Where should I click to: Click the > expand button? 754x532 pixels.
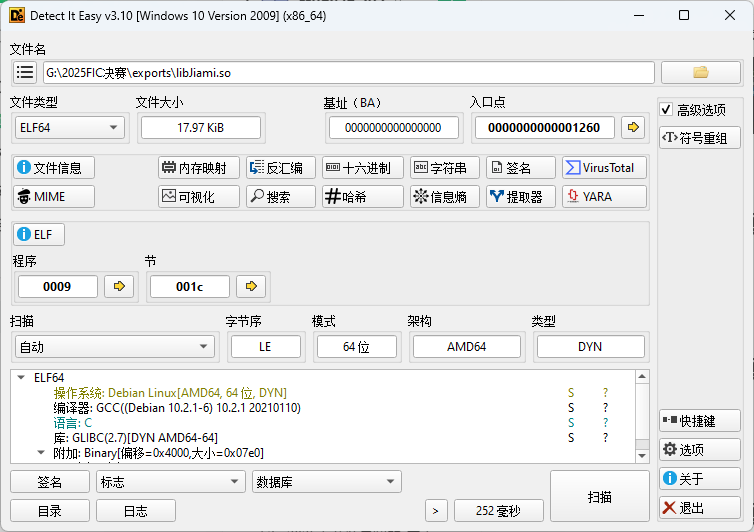point(436,510)
